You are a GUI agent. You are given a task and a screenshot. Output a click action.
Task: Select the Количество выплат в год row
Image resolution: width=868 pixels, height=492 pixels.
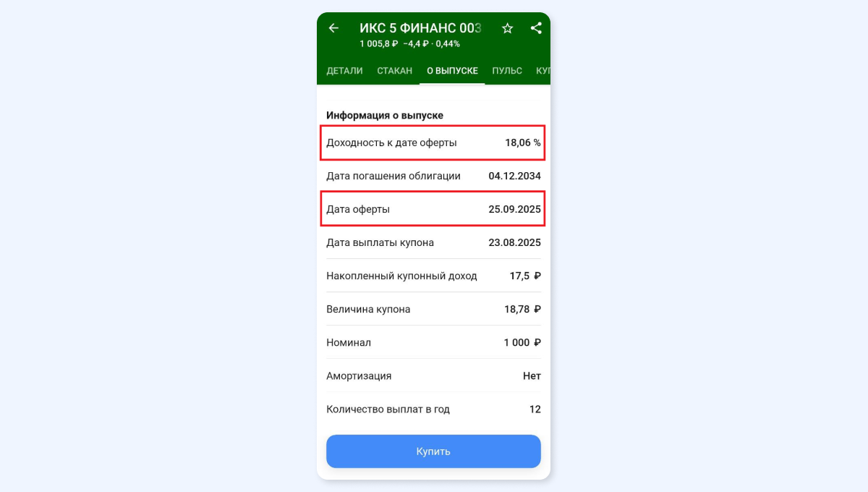[433, 409]
